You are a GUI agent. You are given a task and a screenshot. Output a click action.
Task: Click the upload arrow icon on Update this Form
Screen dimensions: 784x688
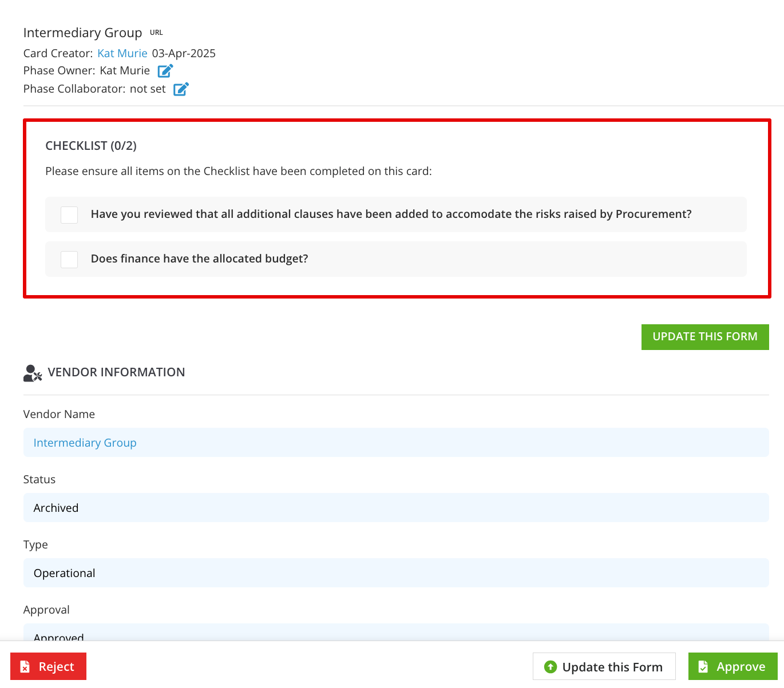point(551,667)
